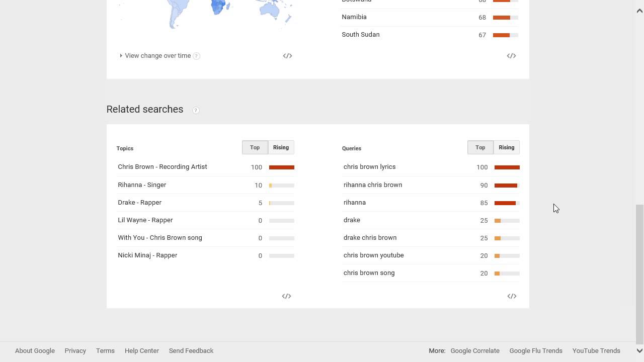Open chris brown song query
Viewport: 644px width, 362px height.
coord(369,273)
